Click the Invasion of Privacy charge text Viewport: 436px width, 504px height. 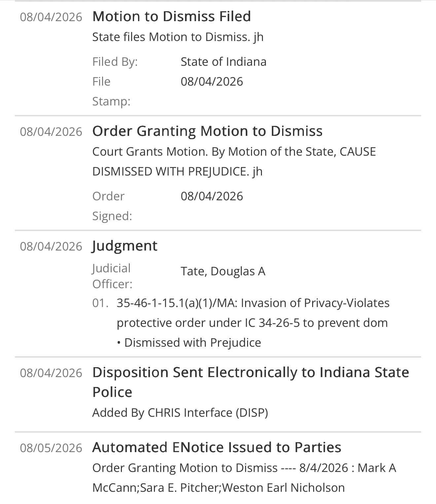[x=253, y=313]
